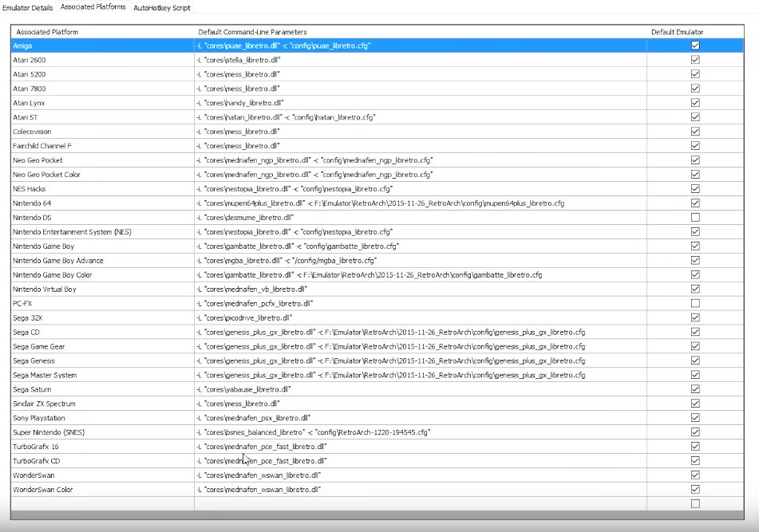Image resolution: width=759 pixels, height=532 pixels.
Task: Check the PC-FX Default Emulator box
Action: (695, 303)
